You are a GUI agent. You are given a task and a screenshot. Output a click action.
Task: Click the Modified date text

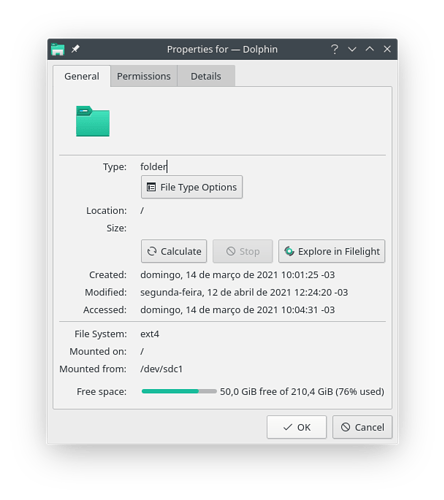[x=244, y=292]
